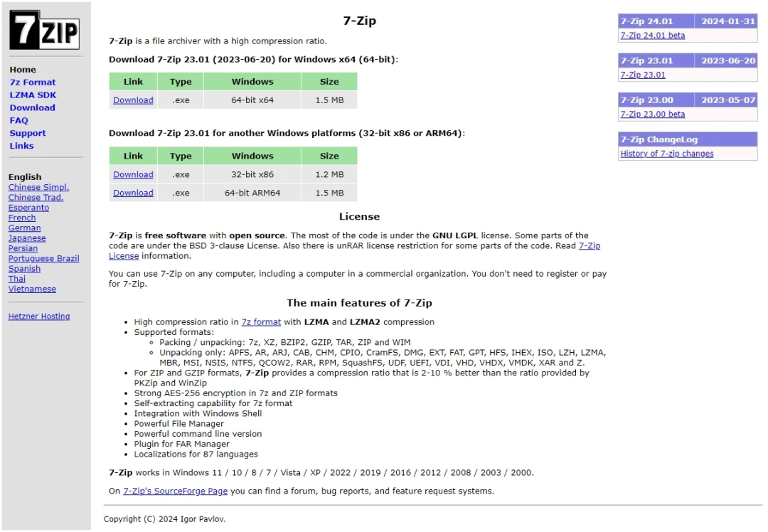Open the 7-Zip 23.01 release link
Image resolution: width=768 pixels, height=532 pixels.
click(643, 75)
